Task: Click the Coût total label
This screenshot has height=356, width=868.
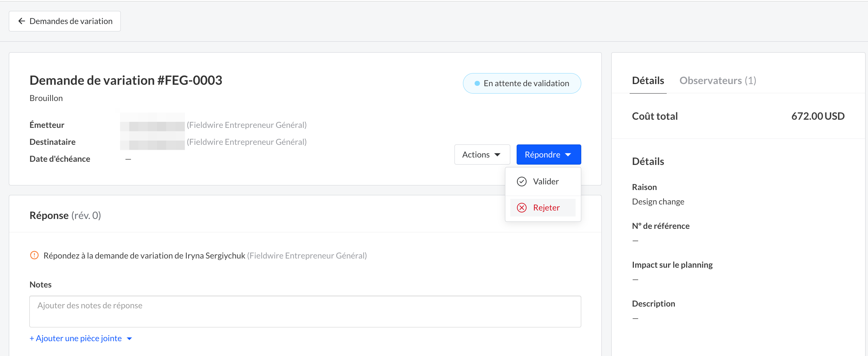Action: (x=655, y=116)
